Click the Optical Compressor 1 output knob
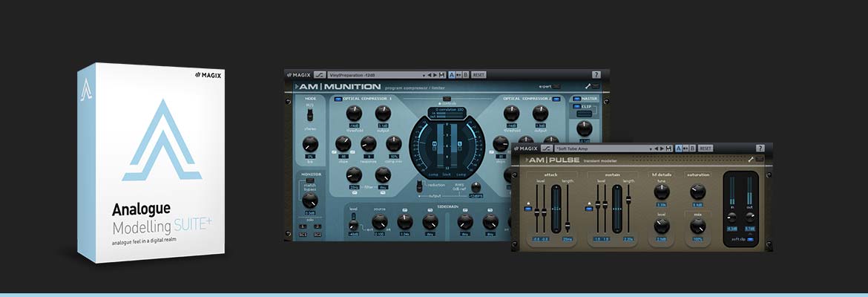Image resolution: width=868 pixels, height=297 pixels. pyautogui.click(x=383, y=113)
